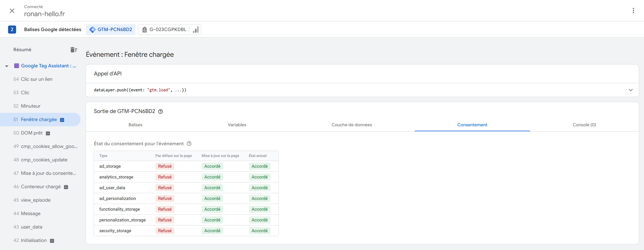Click the code icon beside Fenêtre chargée
Viewport: 644px width, 250px height.
click(x=62, y=120)
